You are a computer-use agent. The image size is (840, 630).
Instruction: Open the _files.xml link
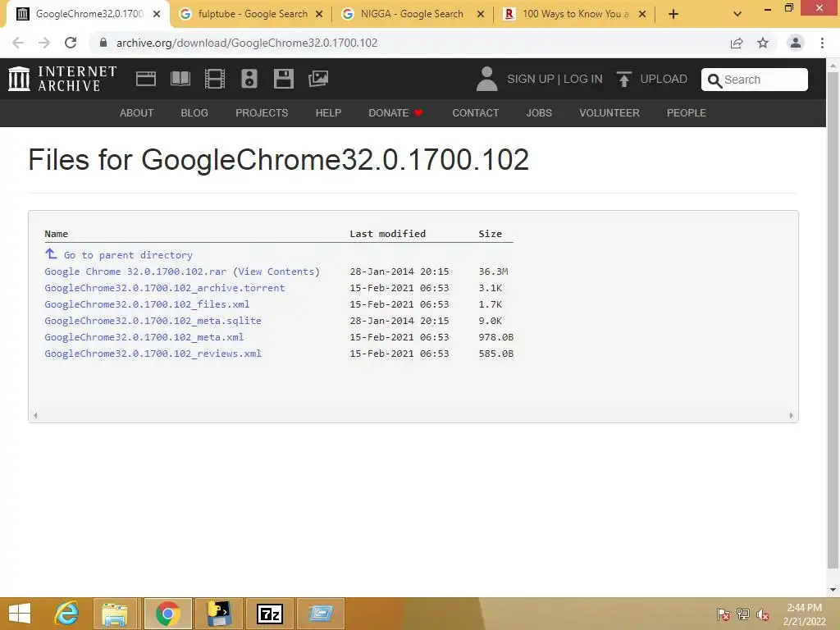[x=147, y=304]
